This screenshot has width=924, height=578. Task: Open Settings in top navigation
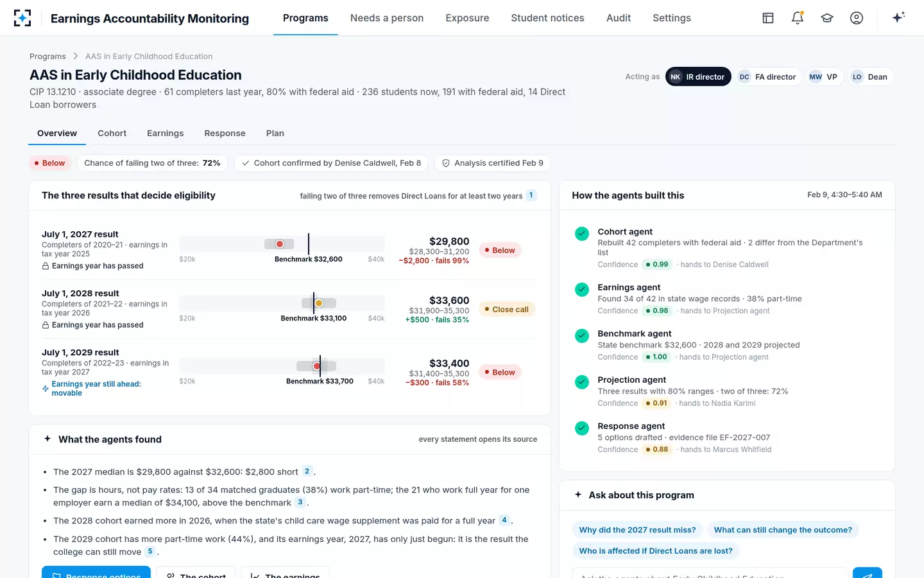[x=672, y=18]
